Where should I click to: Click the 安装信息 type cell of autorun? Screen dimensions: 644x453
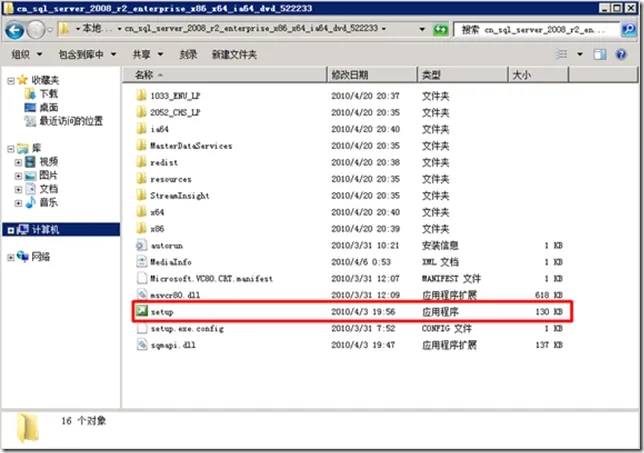tap(440, 246)
